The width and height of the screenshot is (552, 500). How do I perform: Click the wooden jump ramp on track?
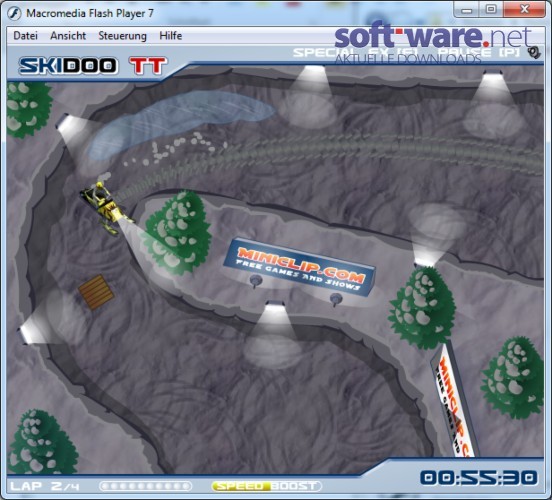(x=96, y=292)
